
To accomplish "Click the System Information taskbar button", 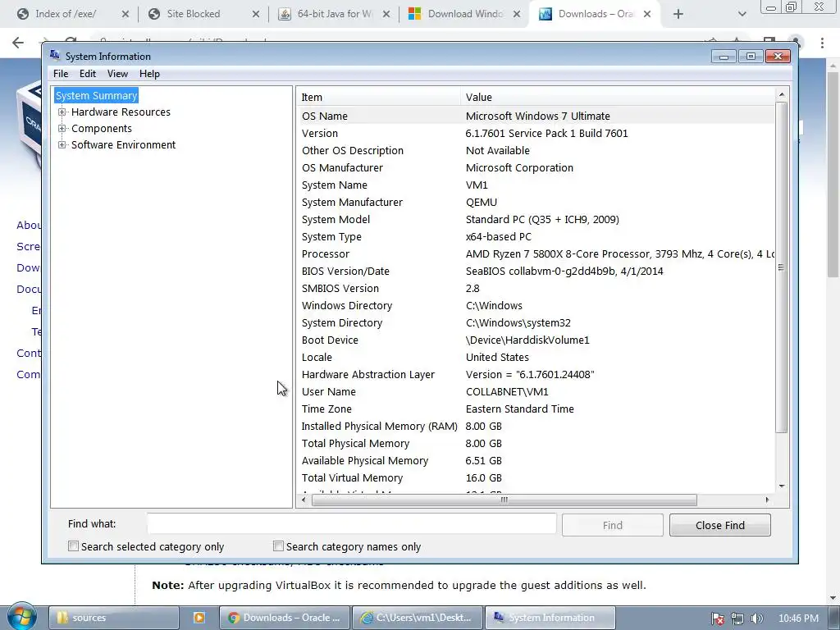I will tap(550, 618).
